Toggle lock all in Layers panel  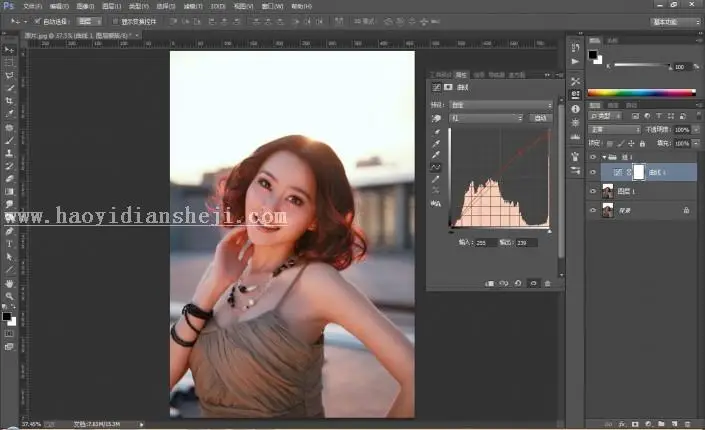[x=642, y=143]
